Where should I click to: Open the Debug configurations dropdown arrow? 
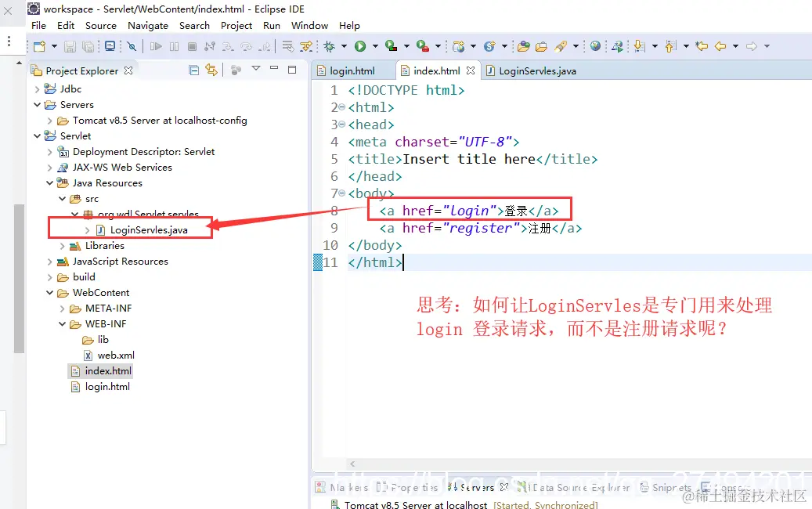[344, 47]
